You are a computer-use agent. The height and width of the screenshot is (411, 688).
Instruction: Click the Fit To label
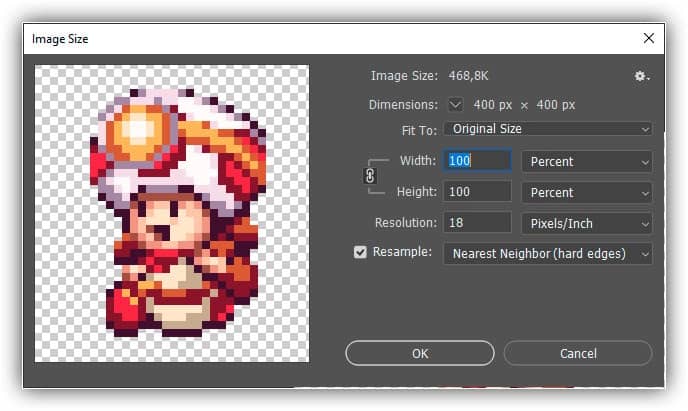pyautogui.click(x=419, y=130)
